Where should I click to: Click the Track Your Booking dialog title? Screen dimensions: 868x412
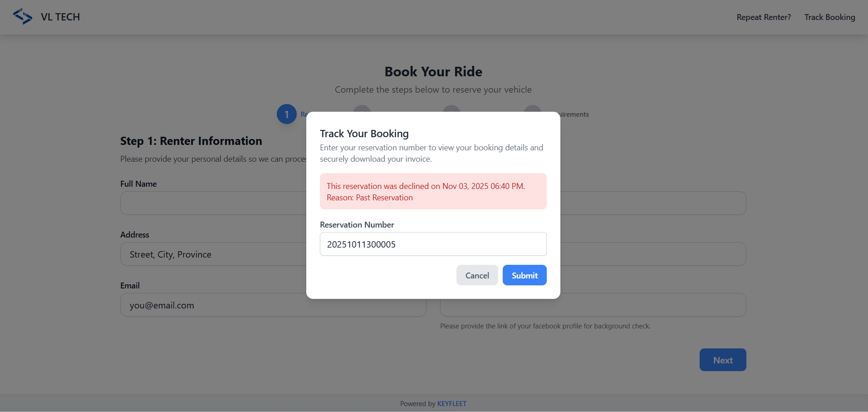coord(364,134)
